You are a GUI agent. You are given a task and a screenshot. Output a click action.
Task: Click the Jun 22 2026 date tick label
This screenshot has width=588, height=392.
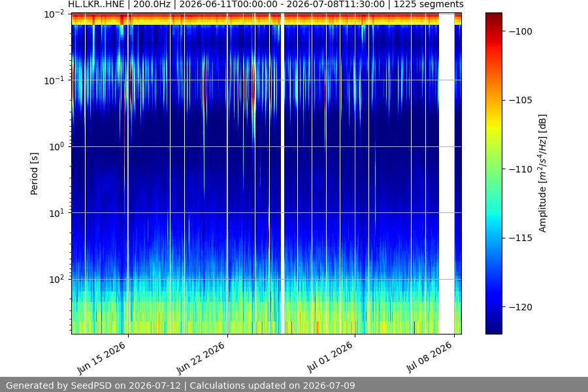click(201, 358)
